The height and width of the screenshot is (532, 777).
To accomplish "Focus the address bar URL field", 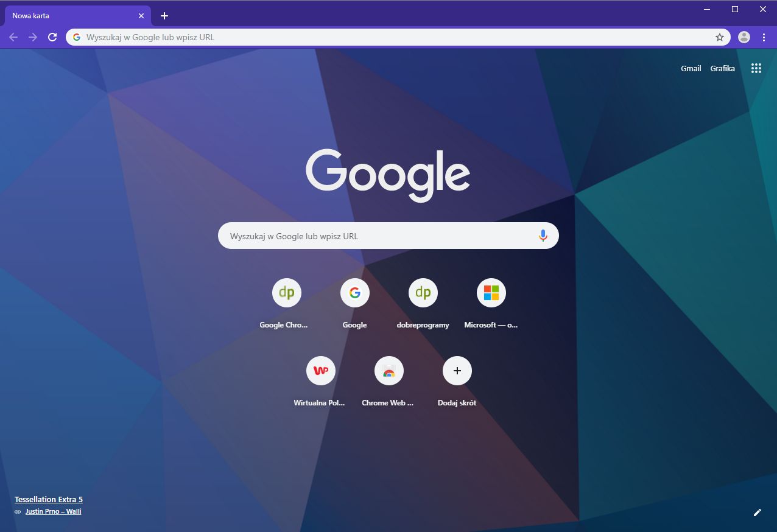I will [398, 37].
